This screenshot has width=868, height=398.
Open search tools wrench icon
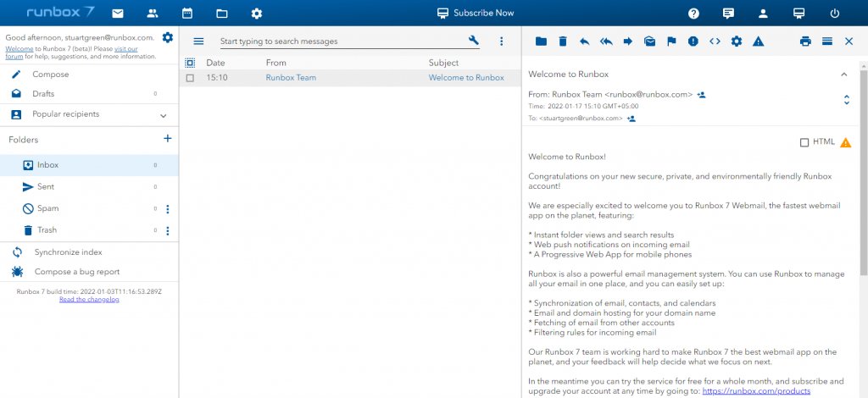click(473, 40)
